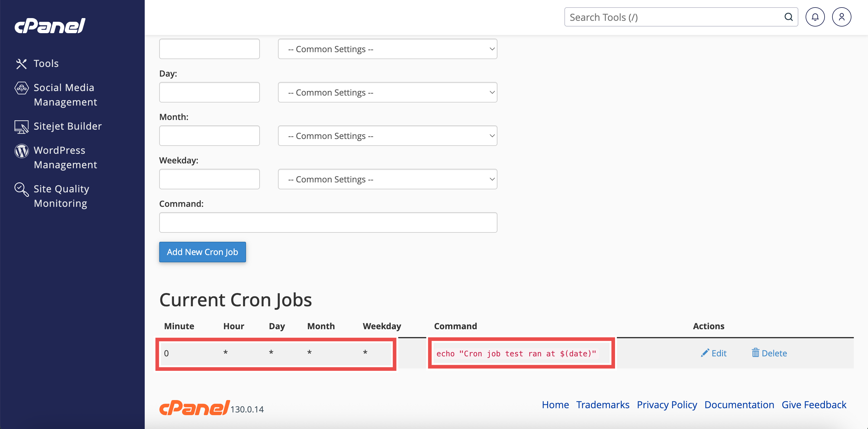The width and height of the screenshot is (868, 429).
Task: Delete the current cron job entry
Action: click(769, 353)
